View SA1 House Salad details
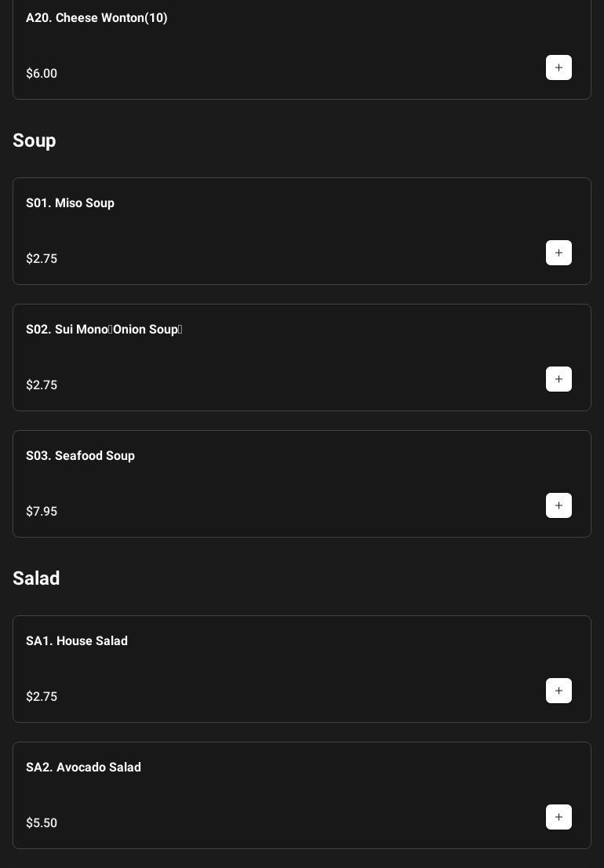This screenshot has width=604, height=868. (76, 641)
